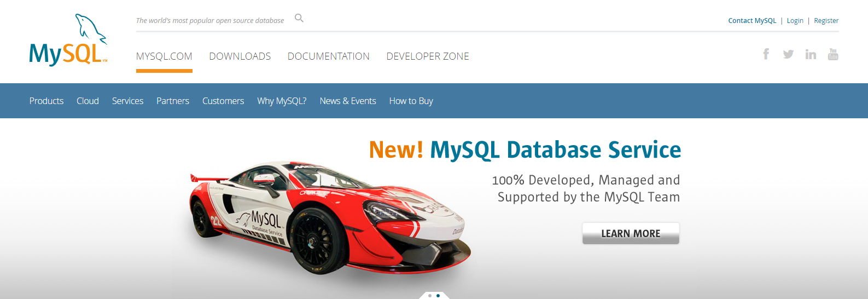Open the DOCUMENTATION tab
The image size is (868, 299).
(329, 56)
